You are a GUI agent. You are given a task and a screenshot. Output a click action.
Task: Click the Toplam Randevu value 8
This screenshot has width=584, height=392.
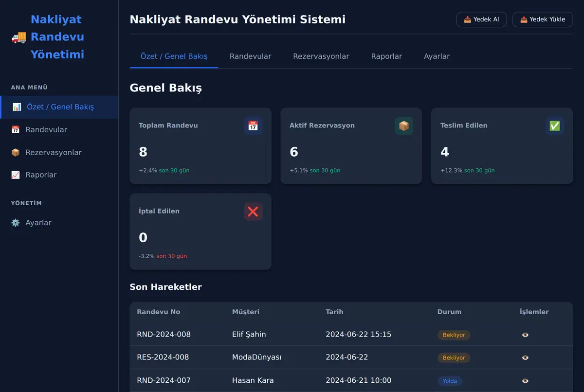click(x=143, y=152)
